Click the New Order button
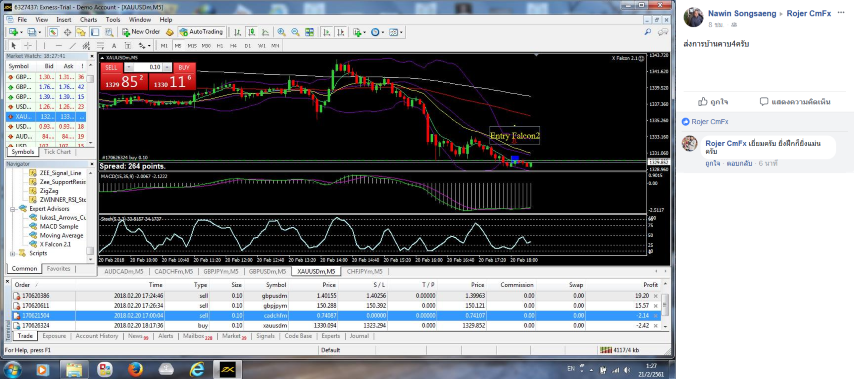854x379 pixels. coord(141,32)
